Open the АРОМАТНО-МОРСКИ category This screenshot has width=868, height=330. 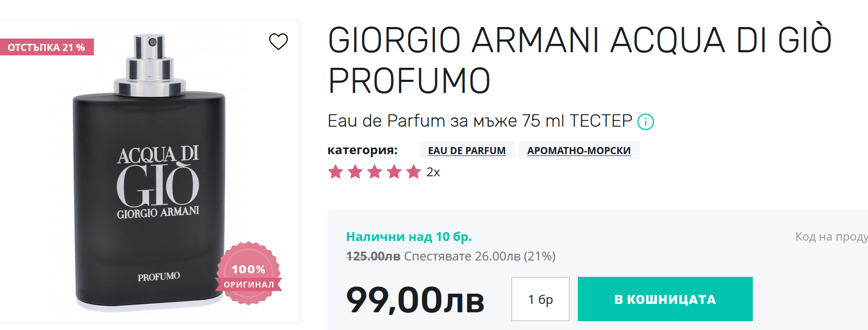(x=579, y=151)
